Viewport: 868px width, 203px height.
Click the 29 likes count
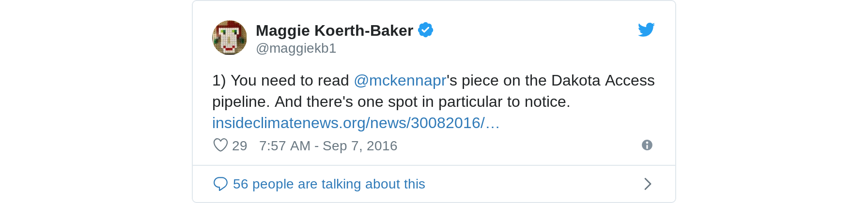239,145
